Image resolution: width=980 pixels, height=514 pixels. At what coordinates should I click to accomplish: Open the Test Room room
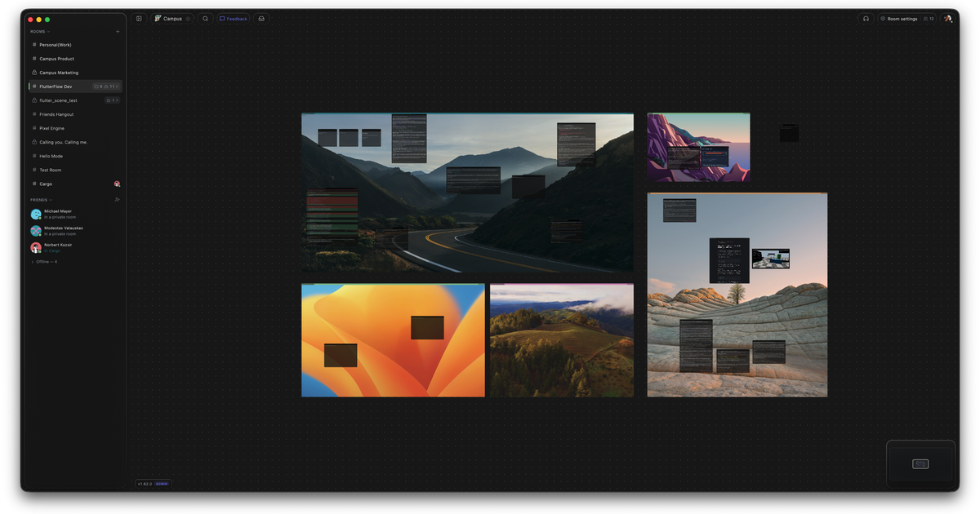74,170
